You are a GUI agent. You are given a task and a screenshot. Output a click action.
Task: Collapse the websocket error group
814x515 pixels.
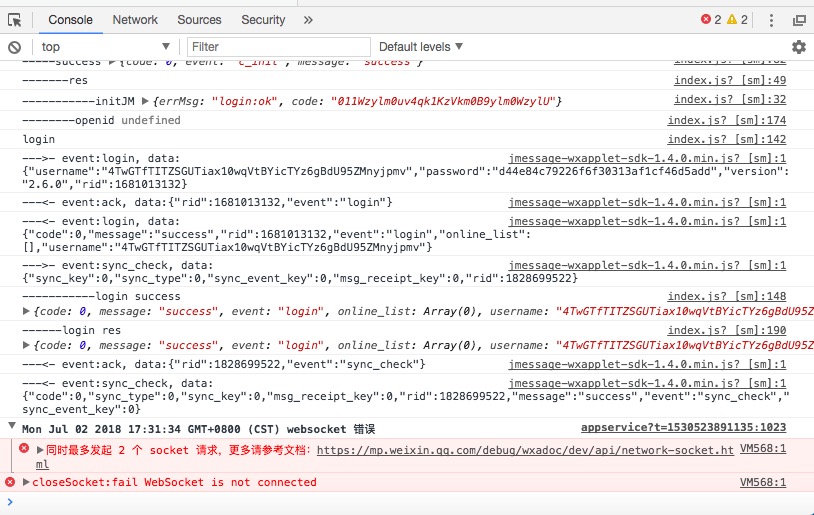point(11,426)
